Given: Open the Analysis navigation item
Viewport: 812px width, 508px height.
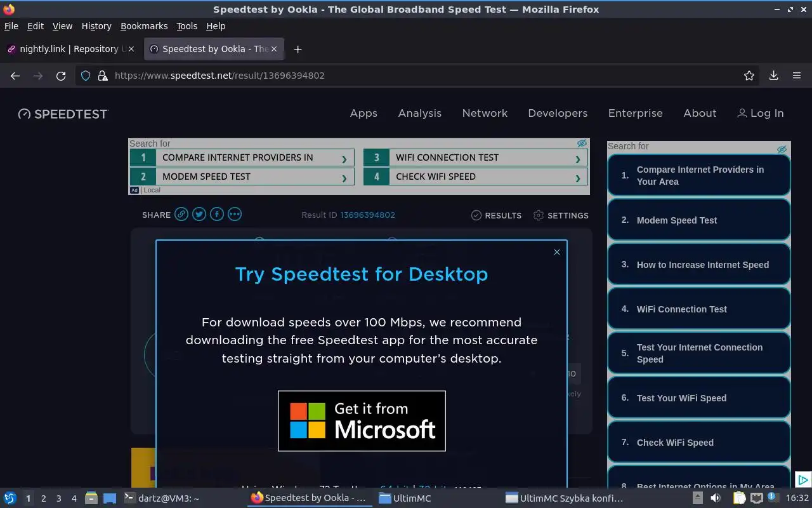Looking at the screenshot, I should click(x=420, y=113).
